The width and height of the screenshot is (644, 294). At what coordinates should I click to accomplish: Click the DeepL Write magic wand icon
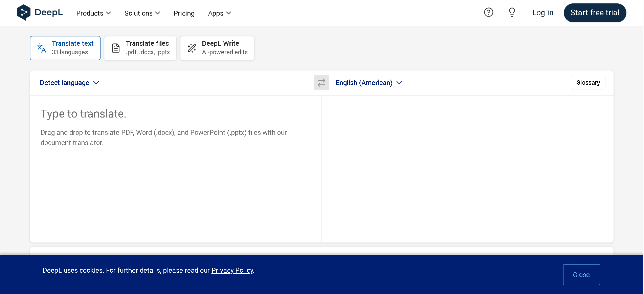coord(192,48)
